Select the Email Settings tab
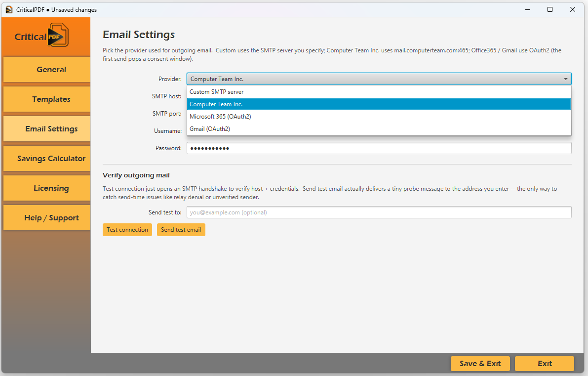The image size is (588, 376). click(47, 129)
